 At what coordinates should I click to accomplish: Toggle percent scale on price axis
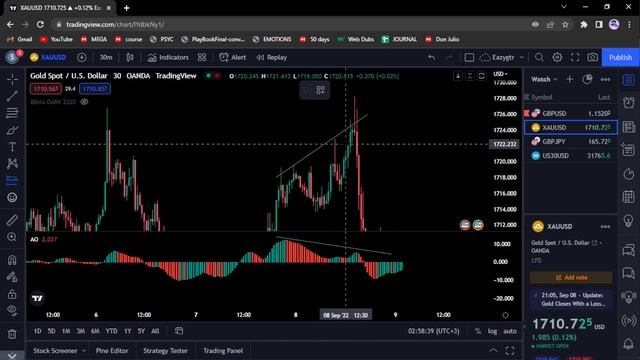point(478,331)
